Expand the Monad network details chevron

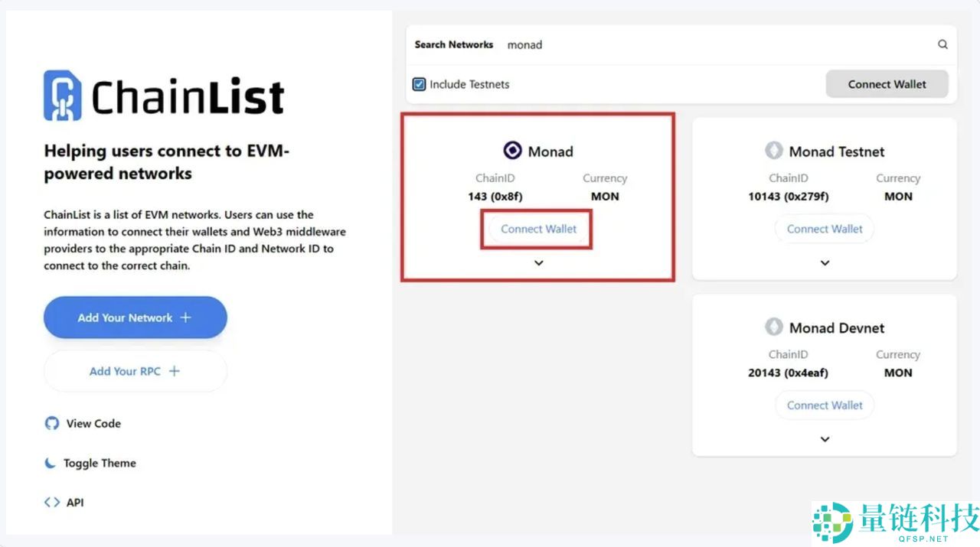tap(538, 262)
